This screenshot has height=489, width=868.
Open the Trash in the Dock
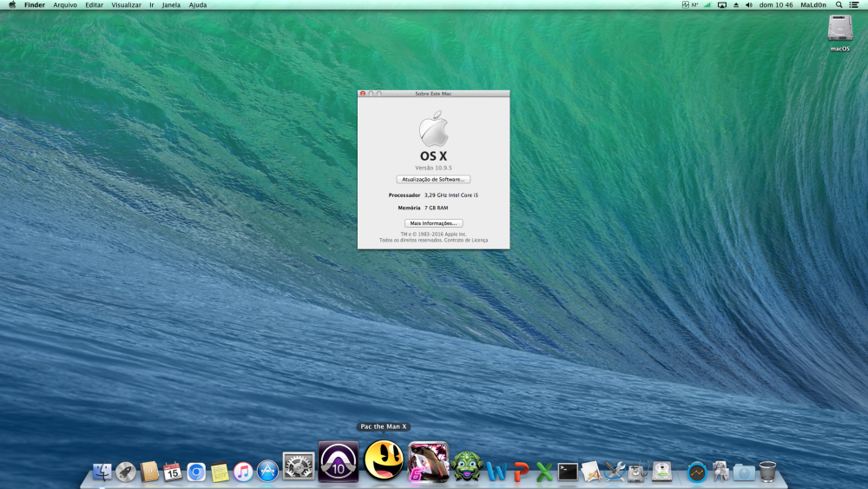click(767, 472)
